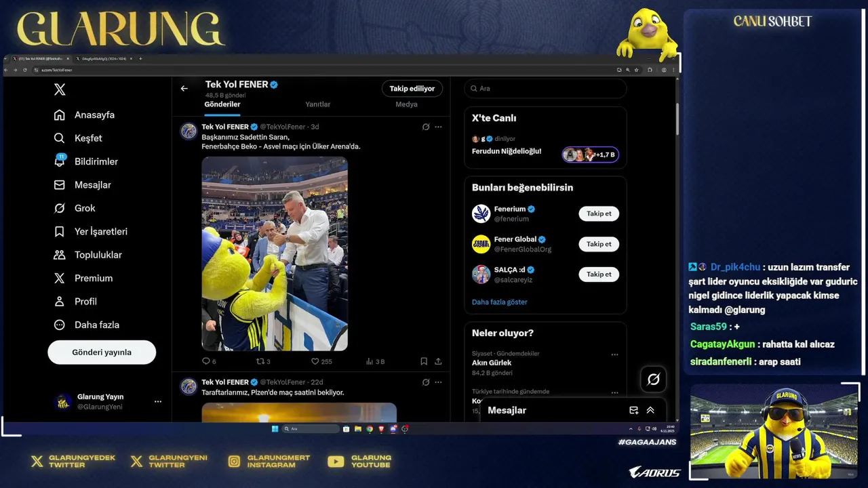
Task: Like the post with 255 likes
Action: coord(321,361)
